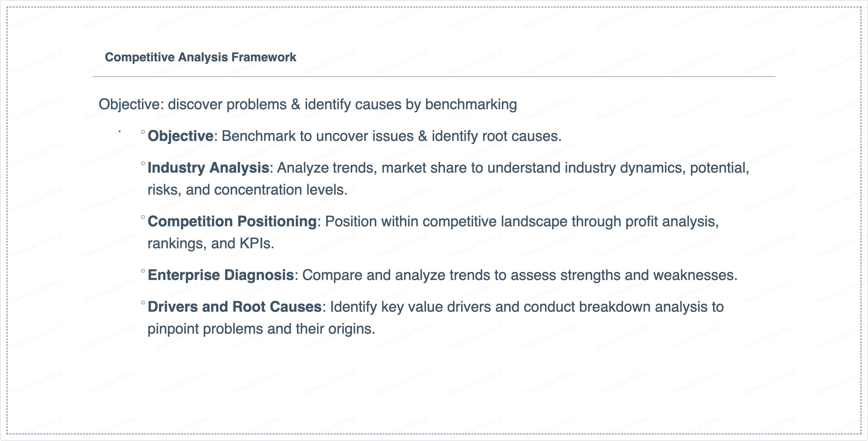Click the subtitle about benchmarking causes
This screenshot has width=868, height=441.
tap(307, 104)
